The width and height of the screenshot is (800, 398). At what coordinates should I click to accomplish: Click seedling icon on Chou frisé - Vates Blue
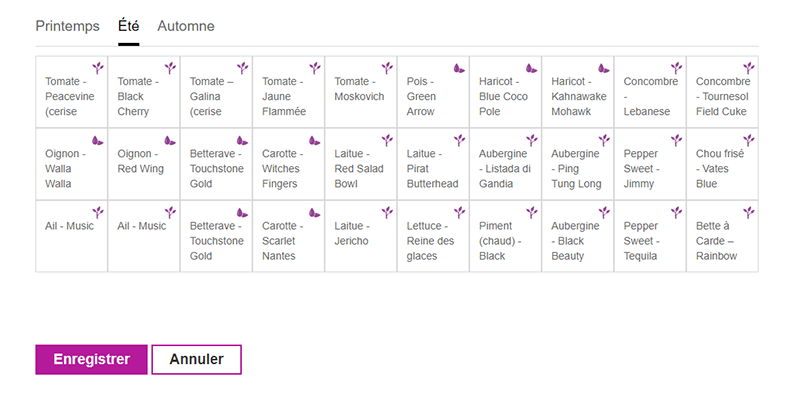click(x=748, y=140)
